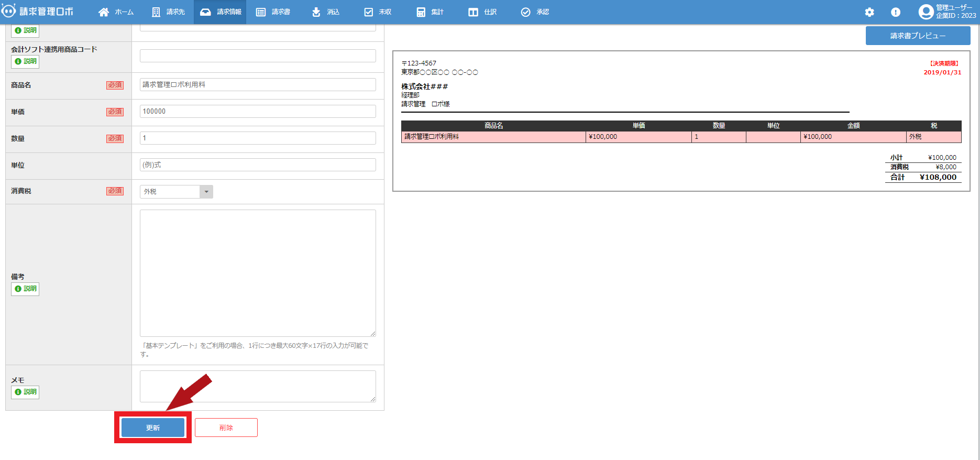Focus the 備考 text area
Image resolution: width=980 pixels, height=460 pixels.
click(258, 273)
